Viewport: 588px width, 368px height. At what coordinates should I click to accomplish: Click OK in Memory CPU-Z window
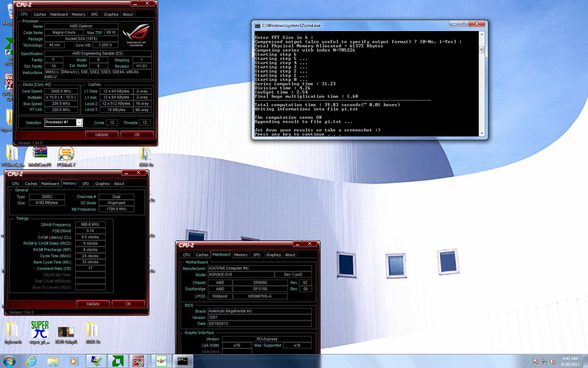(128, 304)
